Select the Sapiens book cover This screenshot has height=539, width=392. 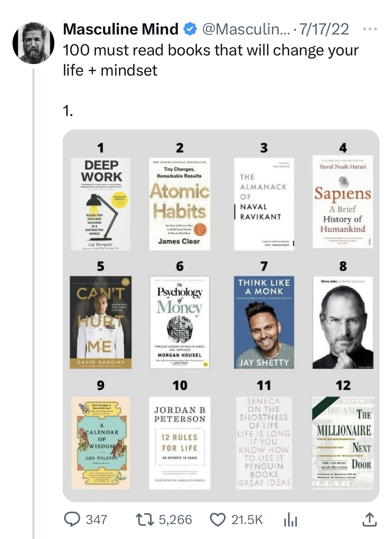coord(343,202)
